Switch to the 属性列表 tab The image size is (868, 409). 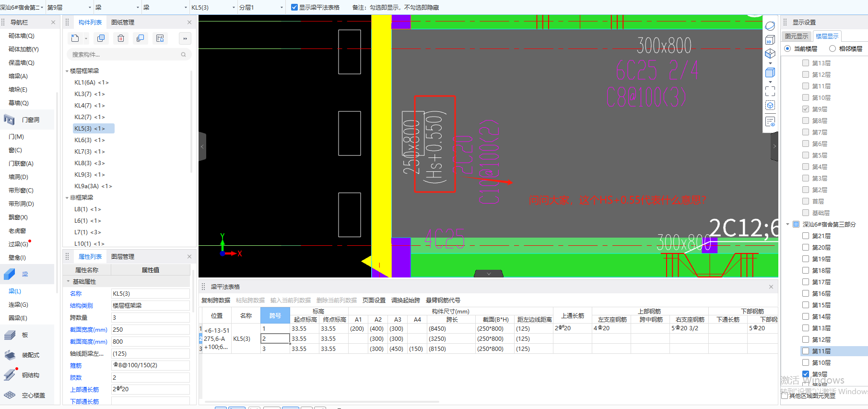(90, 256)
